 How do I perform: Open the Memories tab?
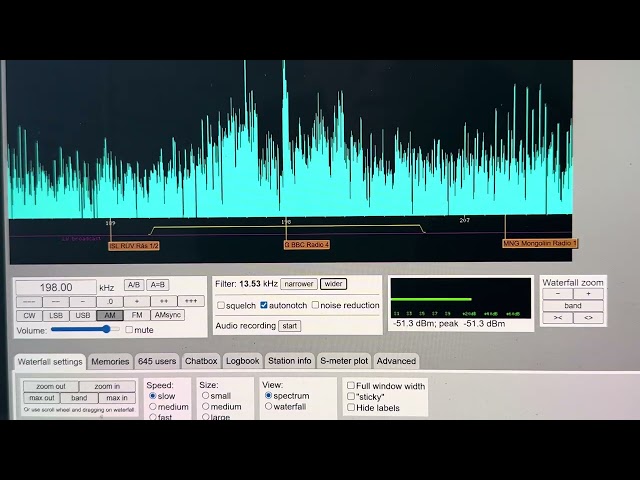110,362
